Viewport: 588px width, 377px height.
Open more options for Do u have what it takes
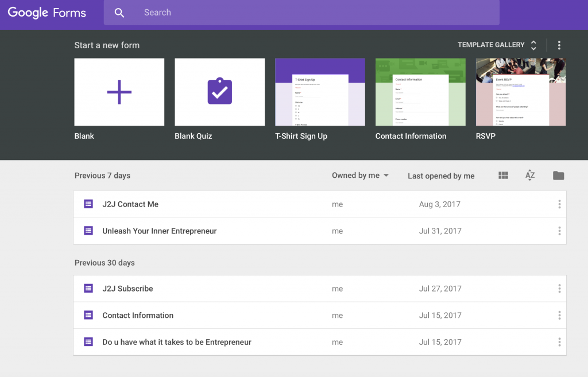click(x=559, y=342)
